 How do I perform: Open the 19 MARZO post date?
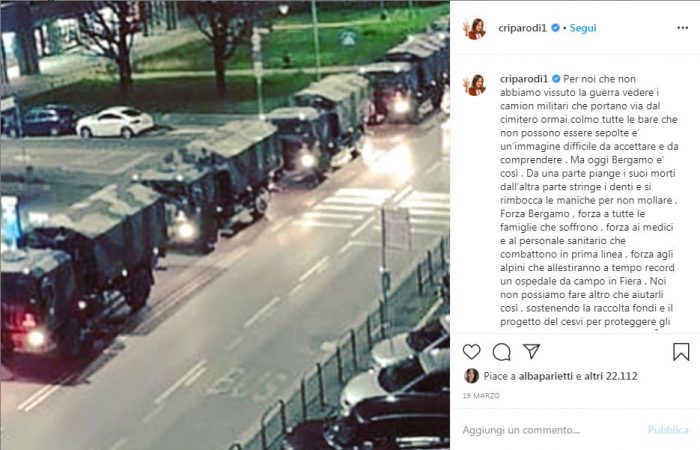click(481, 396)
